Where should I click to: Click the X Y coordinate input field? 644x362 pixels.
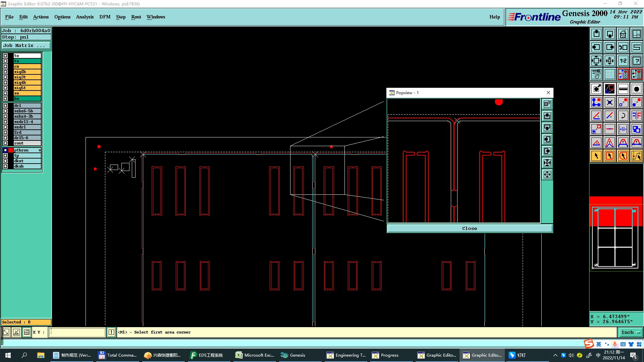[77, 332]
